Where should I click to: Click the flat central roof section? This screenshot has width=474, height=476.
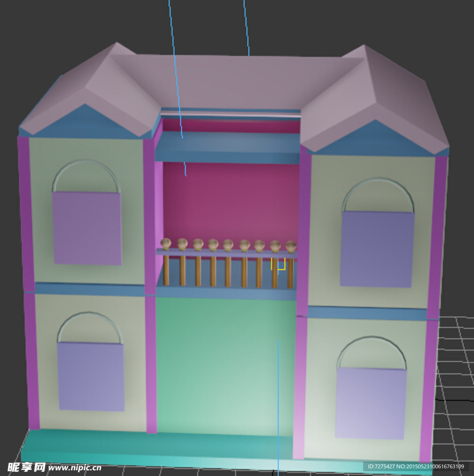point(230,79)
